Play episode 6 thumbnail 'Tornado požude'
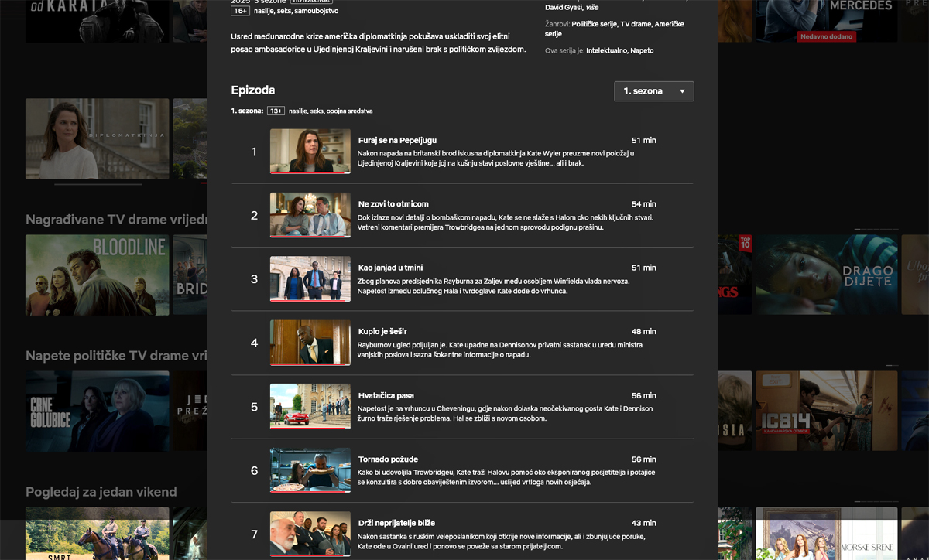This screenshot has width=929, height=560. point(310,470)
